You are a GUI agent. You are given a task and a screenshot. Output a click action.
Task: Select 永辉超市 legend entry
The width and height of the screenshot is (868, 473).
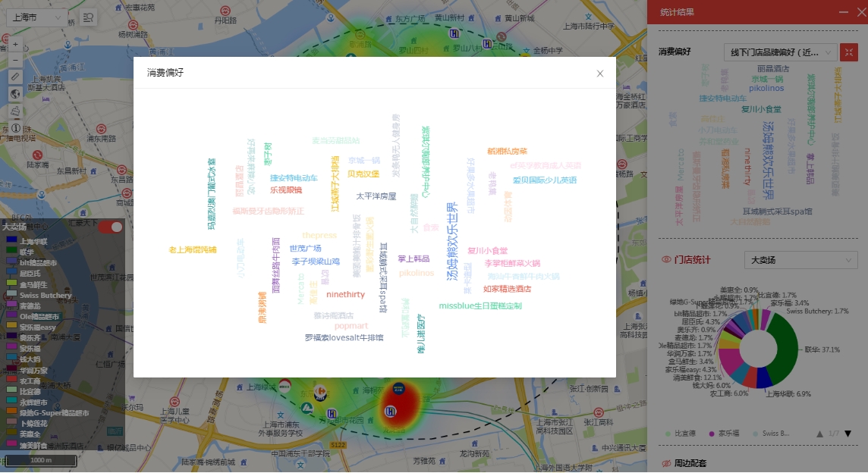33,403
